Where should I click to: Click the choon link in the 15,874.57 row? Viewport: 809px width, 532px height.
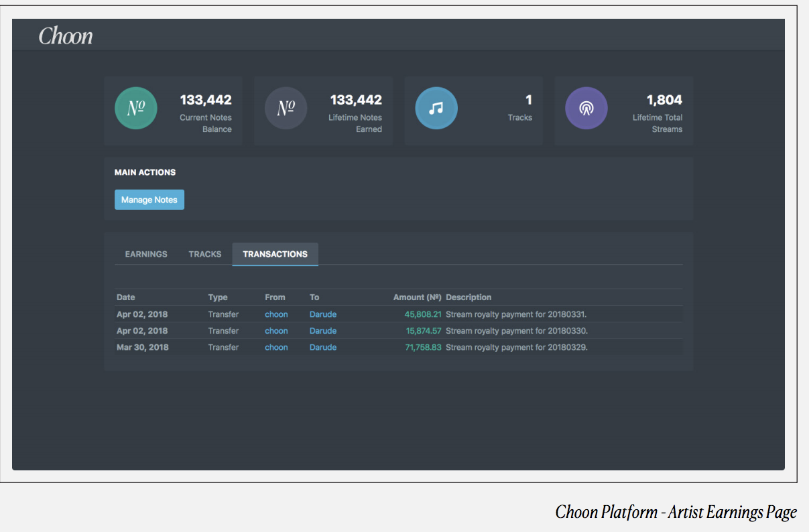(x=276, y=331)
